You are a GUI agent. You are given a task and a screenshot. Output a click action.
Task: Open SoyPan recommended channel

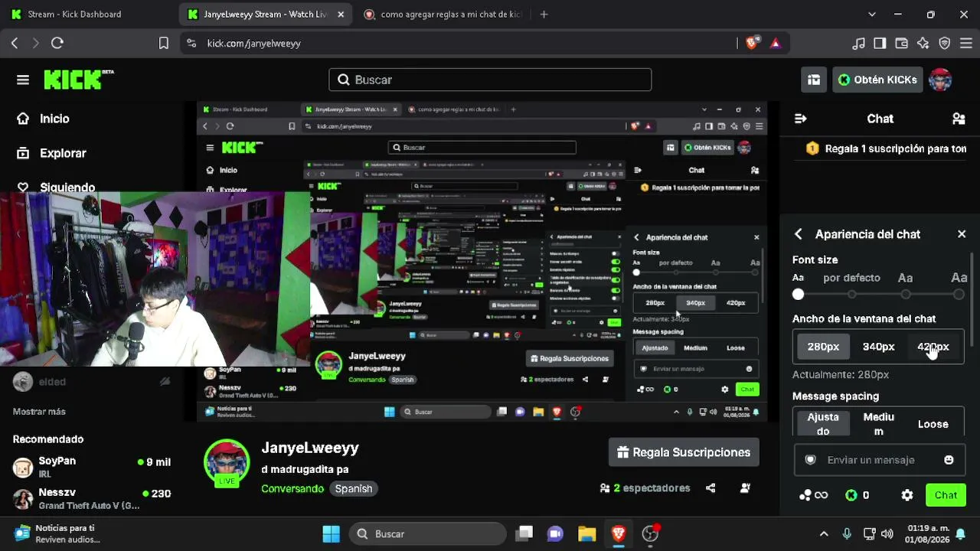pyautogui.click(x=92, y=467)
